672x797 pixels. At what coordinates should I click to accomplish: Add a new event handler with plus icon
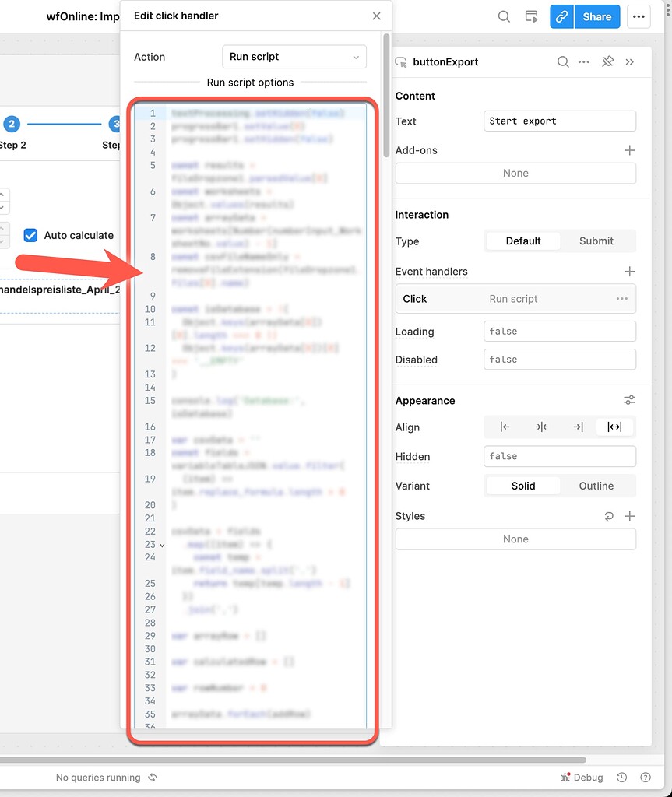point(629,272)
